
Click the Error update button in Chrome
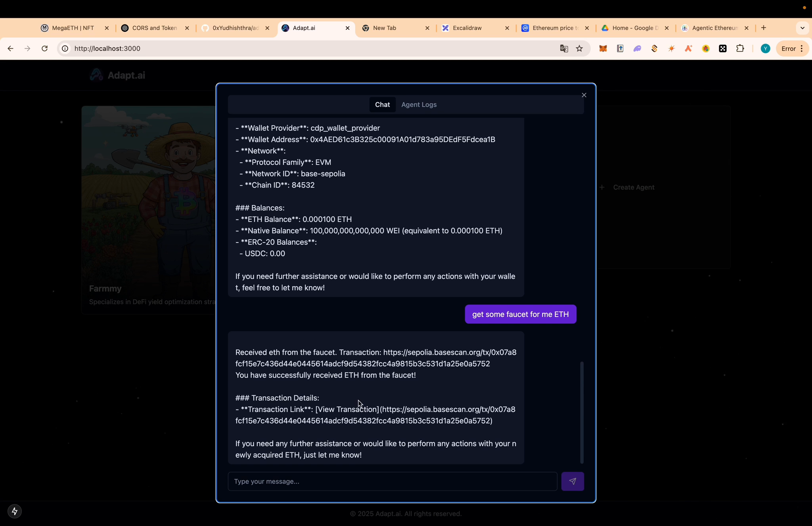click(792, 48)
